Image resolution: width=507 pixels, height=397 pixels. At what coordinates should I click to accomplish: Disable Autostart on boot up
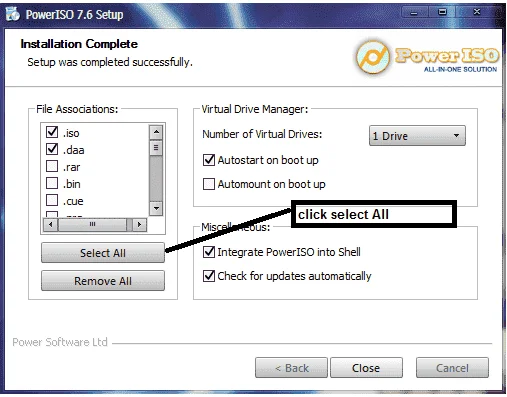(x=209, y=160)
